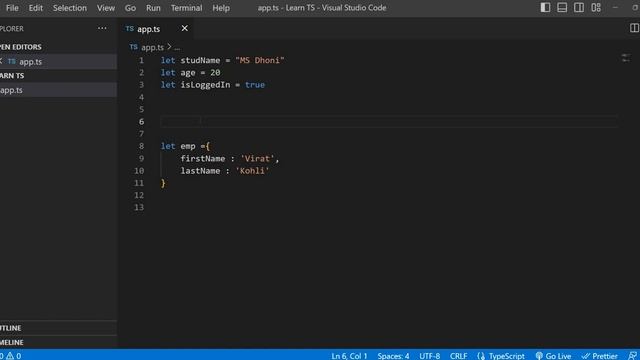Click line number 8 in gutter
This screenshot has height=360, width=640.
[141, 146]
